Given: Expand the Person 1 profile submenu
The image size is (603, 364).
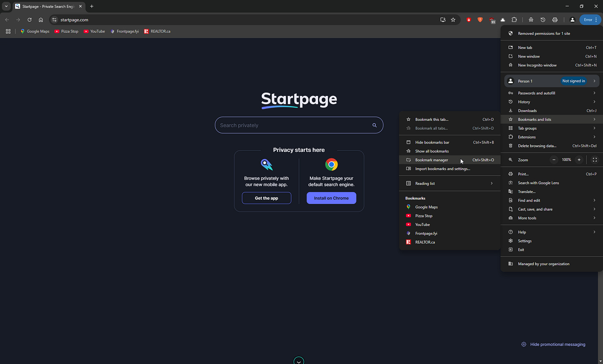Looking at the screenshot, I should (552, 81).
